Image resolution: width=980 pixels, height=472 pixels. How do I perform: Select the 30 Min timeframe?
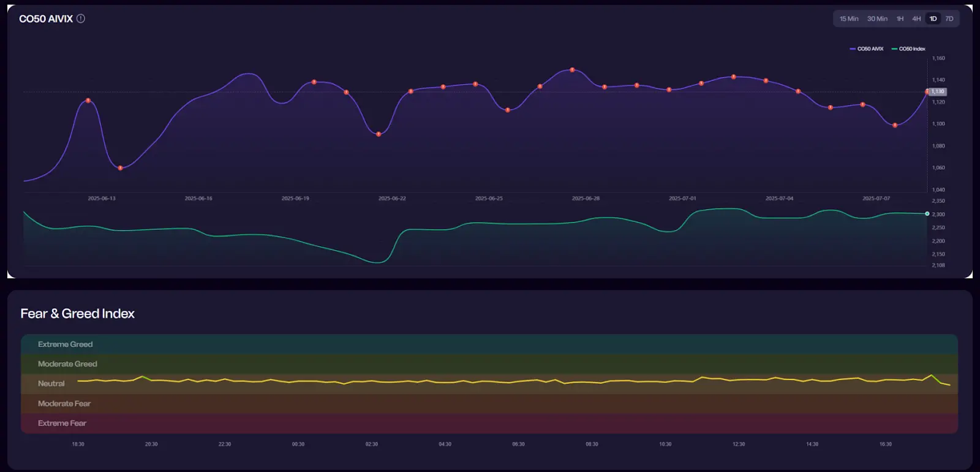pyautogui.click(x=877, y=19)
